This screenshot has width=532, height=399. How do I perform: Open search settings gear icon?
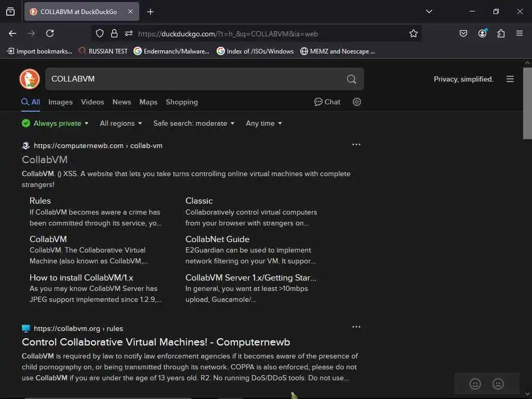[356, 102]
